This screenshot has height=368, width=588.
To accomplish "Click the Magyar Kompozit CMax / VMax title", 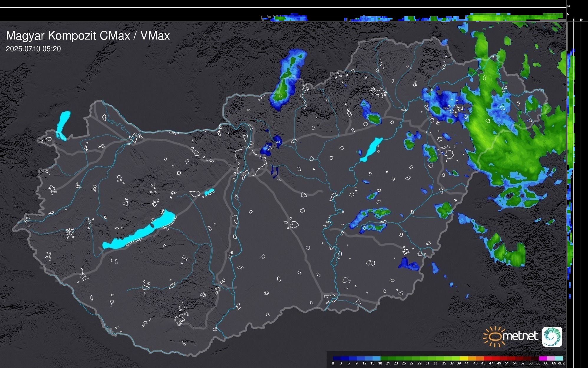I will click(88, 36).
